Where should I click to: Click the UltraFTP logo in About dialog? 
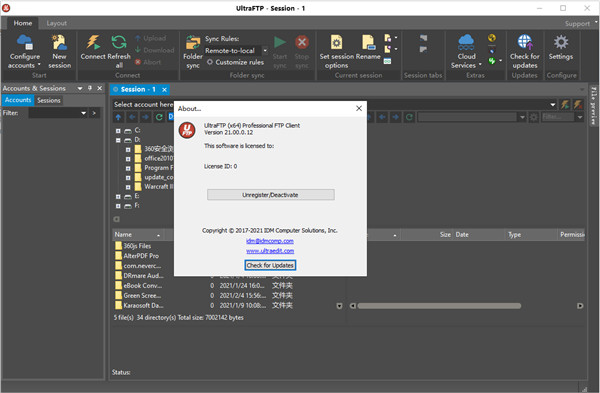(x=187, y=130)
